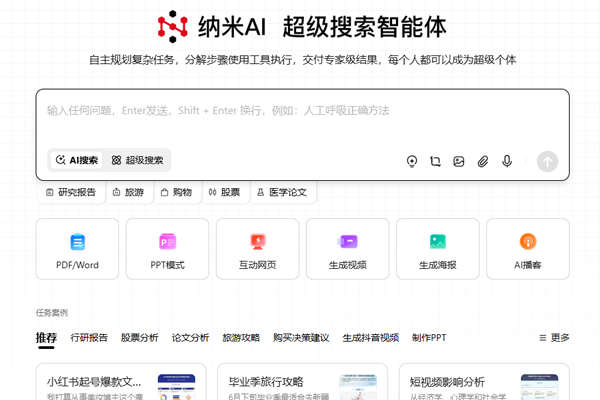Select the 研究报告 shortcut chip
This screenshot has height=400, width=600.
(71, 192)
